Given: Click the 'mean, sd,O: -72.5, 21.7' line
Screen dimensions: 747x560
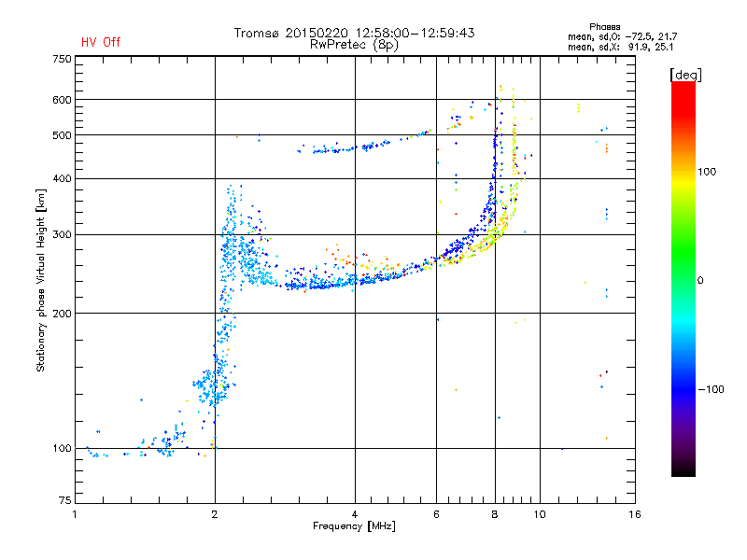Looking at the screenshot, I should click(622, 36).
